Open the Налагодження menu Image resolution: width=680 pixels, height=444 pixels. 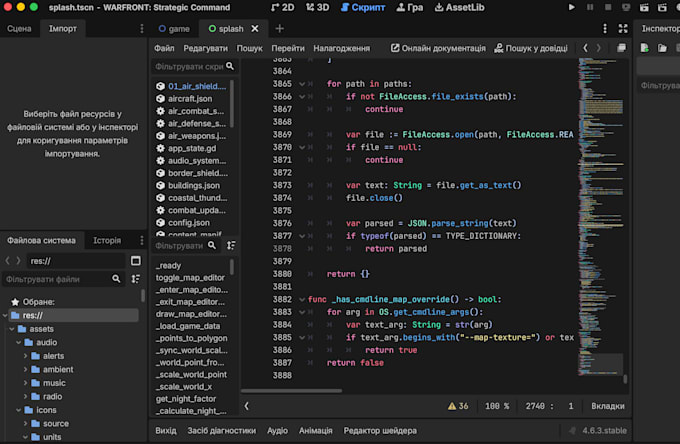[x=342, y=48]
